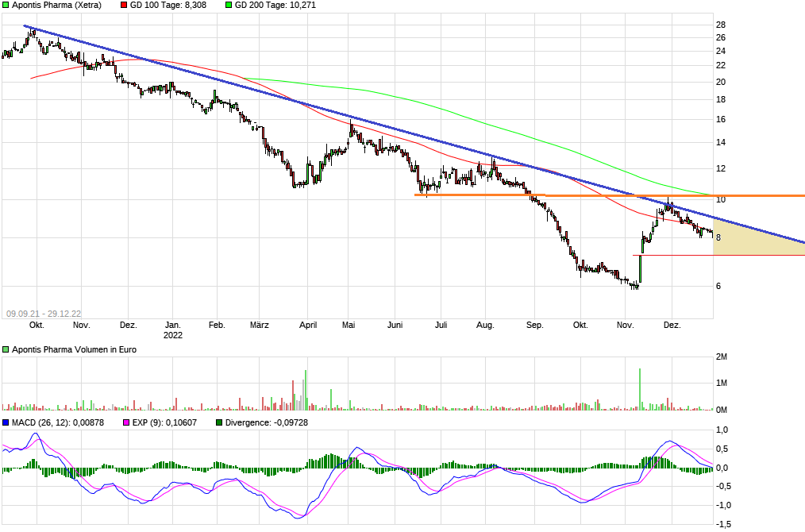Click the März month label on the axis

click(x=260, y=325)
